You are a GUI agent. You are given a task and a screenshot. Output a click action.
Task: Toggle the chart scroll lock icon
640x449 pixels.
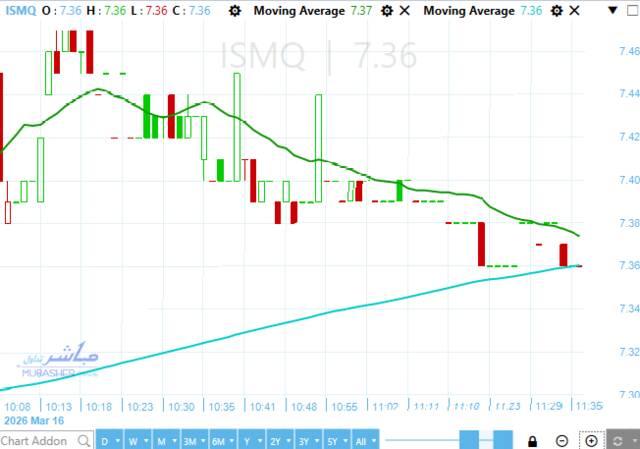533,440
